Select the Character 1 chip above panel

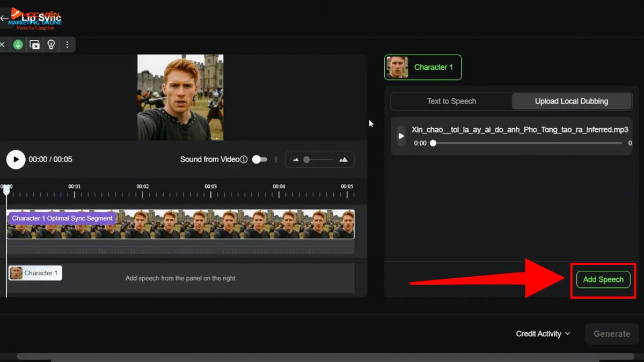[x=423, y=67]
